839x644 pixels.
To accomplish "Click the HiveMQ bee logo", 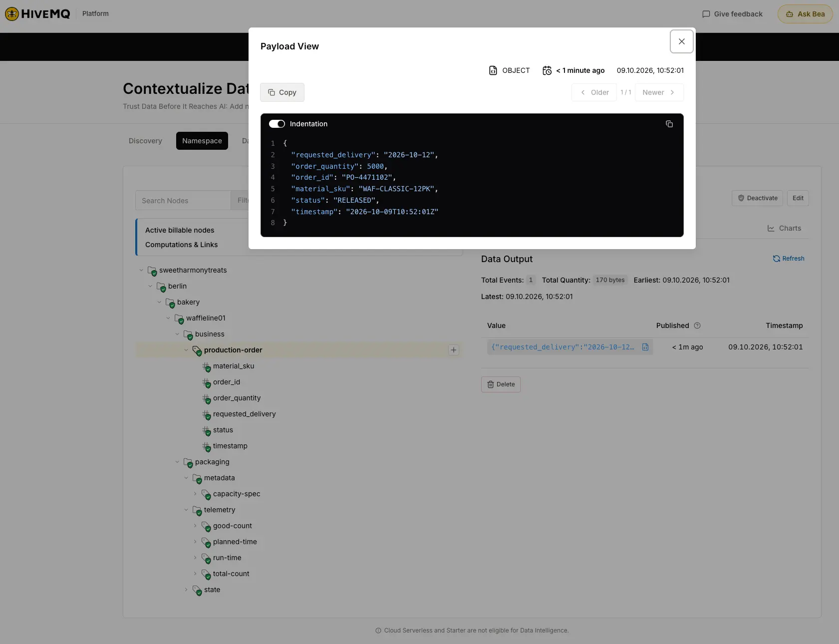I will point(12,14).
